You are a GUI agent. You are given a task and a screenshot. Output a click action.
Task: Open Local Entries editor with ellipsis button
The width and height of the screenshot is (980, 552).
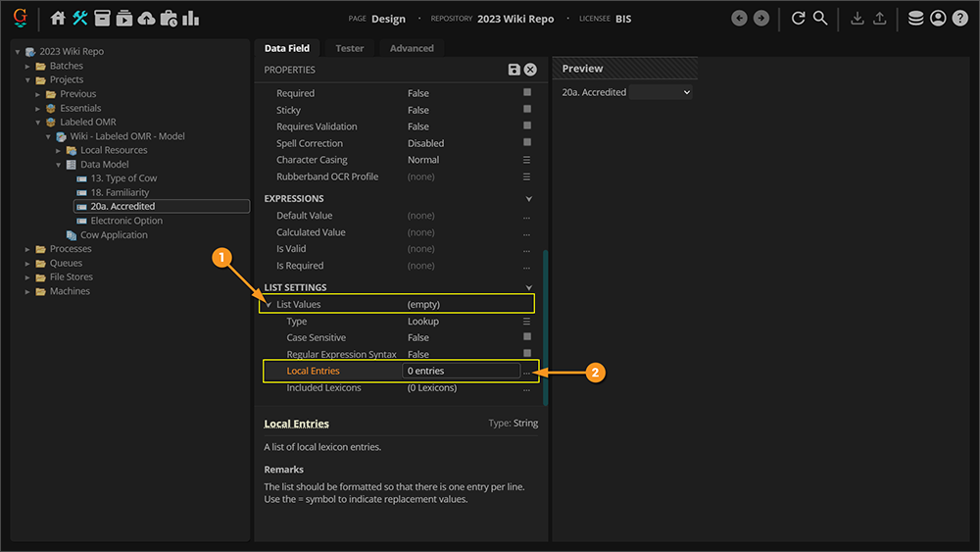[527, 372]
